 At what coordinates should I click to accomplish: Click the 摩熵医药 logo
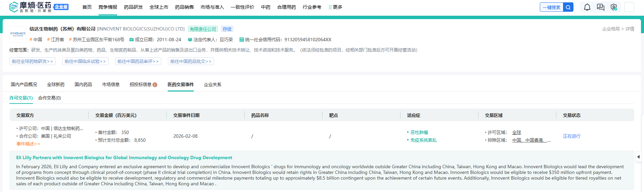click(31, 7)
